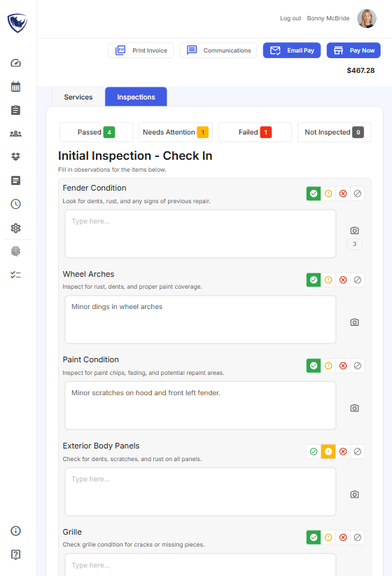Mark Exterior Body Panels as failed
Image resolution: width=392 pixels, height=576 pixels.
pos(343,451)
